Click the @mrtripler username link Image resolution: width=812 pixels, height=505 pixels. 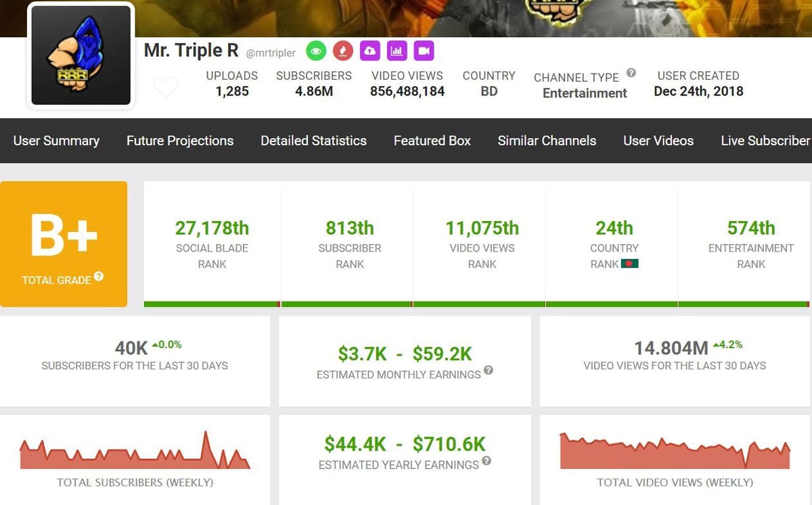(271, 53)
